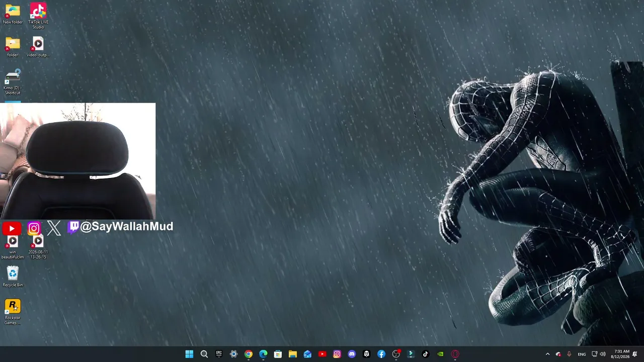The width and height of the screenshot is (644, 362).
Task: Open File Explorer from the taskbar
Action: pyautogui.click(x=293, y=354)
